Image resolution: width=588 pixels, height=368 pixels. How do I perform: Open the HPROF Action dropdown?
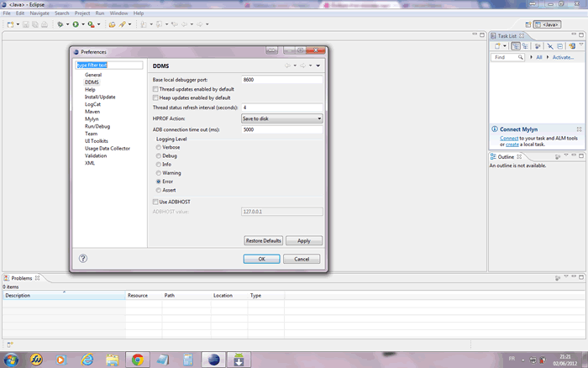point(281,118)
